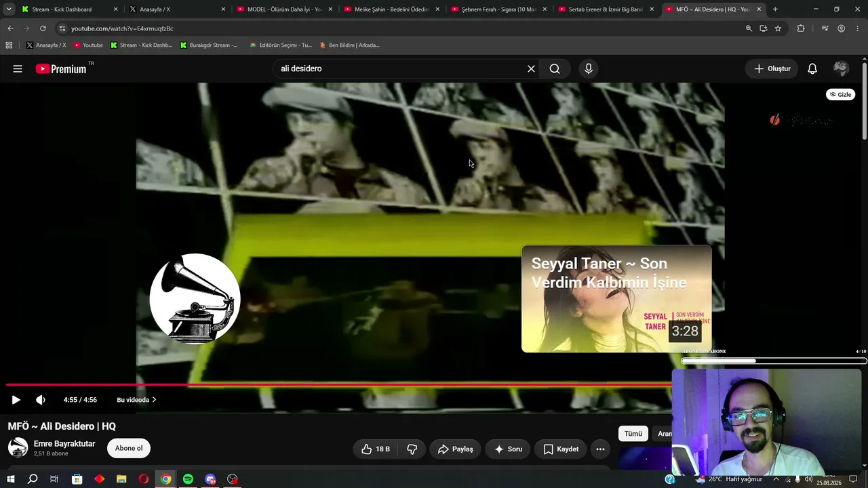Open suggested Seyyal Taner video card

click(616, 299)
